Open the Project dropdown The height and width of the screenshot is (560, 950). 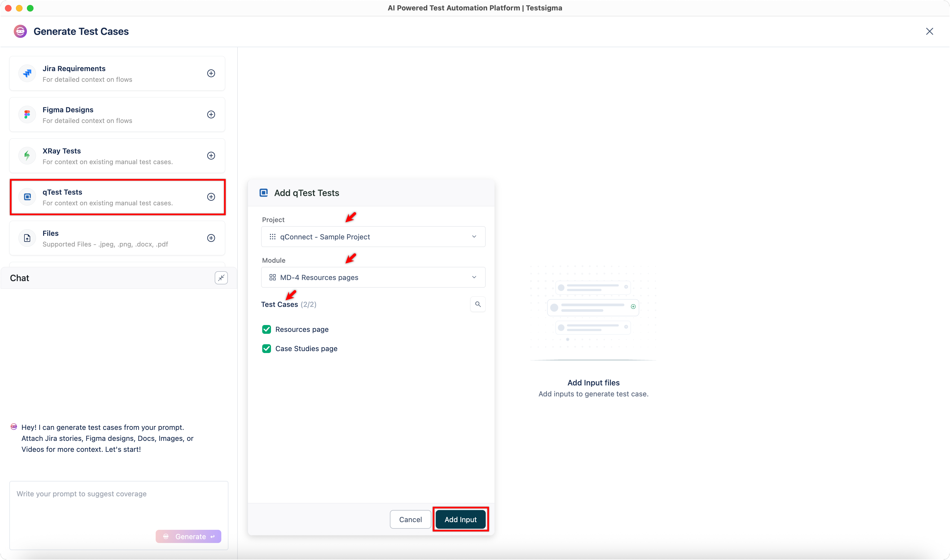373,237
